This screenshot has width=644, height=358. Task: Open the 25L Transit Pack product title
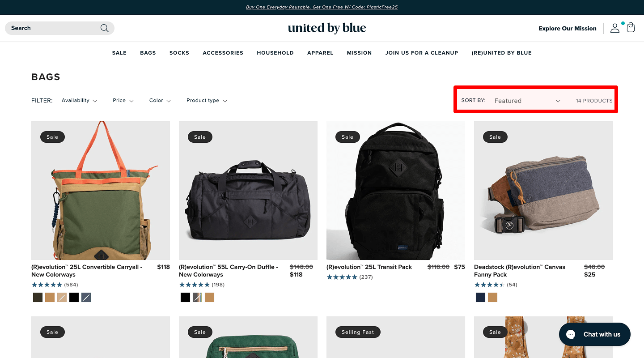(x=369, y=267)
